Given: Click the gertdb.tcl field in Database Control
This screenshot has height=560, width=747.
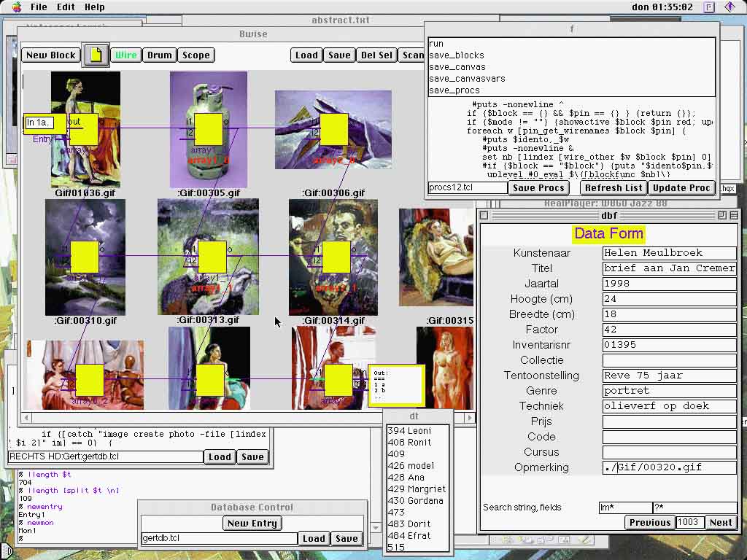Looking at the screenshot, I should tap(219, 538).
